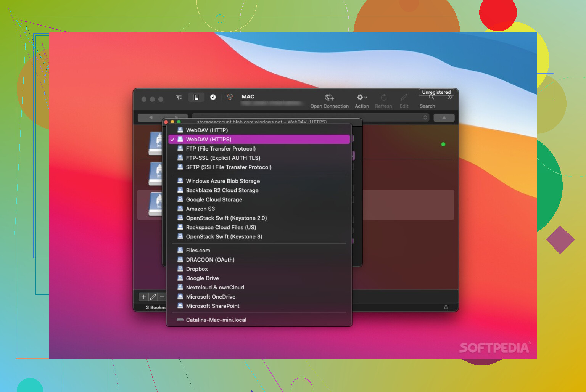This screenshot has height=392, width=586.
Task: Go to parent folder with up arrow
Action: pyautogui.click(x=444, y=117)
